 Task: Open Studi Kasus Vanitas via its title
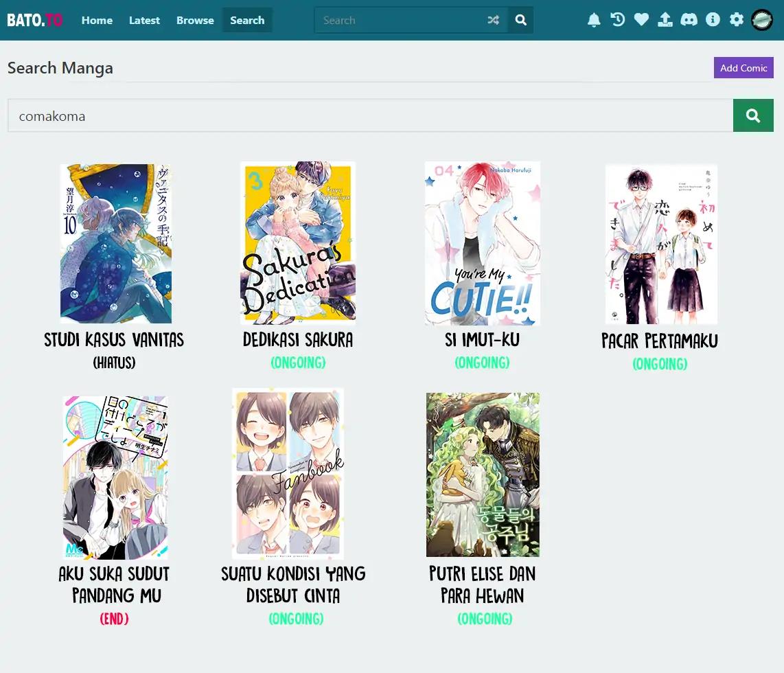click(x=113, y=340)
